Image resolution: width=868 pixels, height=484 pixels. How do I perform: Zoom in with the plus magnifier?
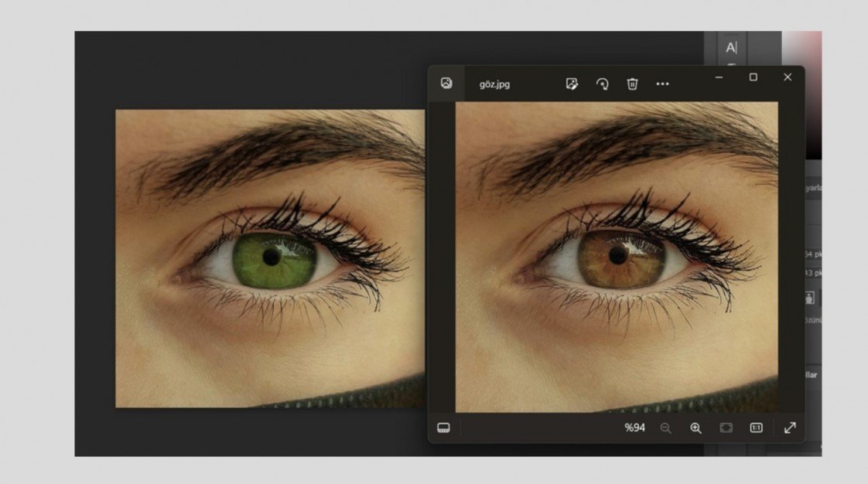click(x=695, y=428)
